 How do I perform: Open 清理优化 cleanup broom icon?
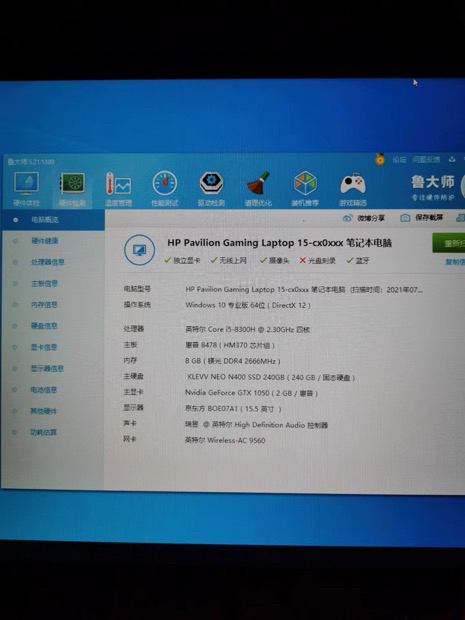[258, 189]
